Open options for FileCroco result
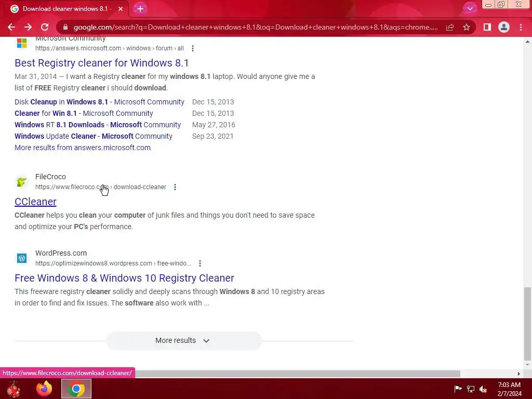Image resolution: width=532 pixels, height=399 pixels. 175,187
